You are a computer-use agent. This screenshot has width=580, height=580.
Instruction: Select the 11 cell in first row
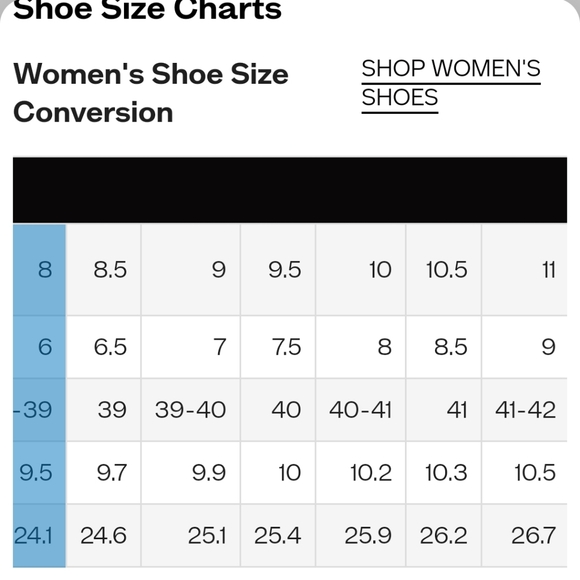525,270
